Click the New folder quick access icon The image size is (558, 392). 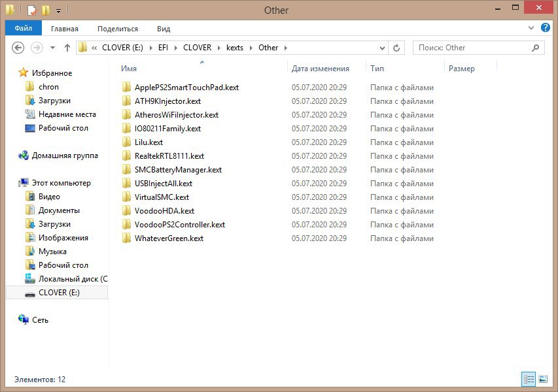(x=46, y=10)
